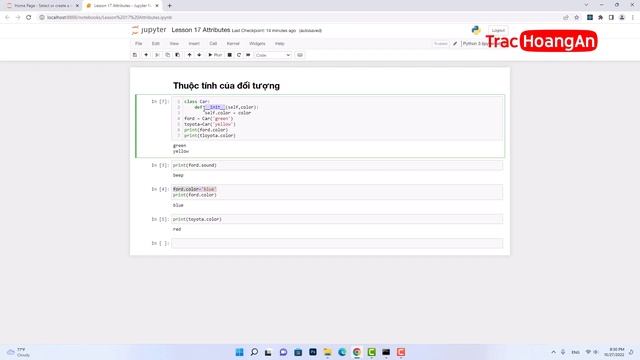This screenshot has width=640, height=360.
Task: Close the Lesson 17 Attributes browser tab
Action: click(x=157, y=6)
